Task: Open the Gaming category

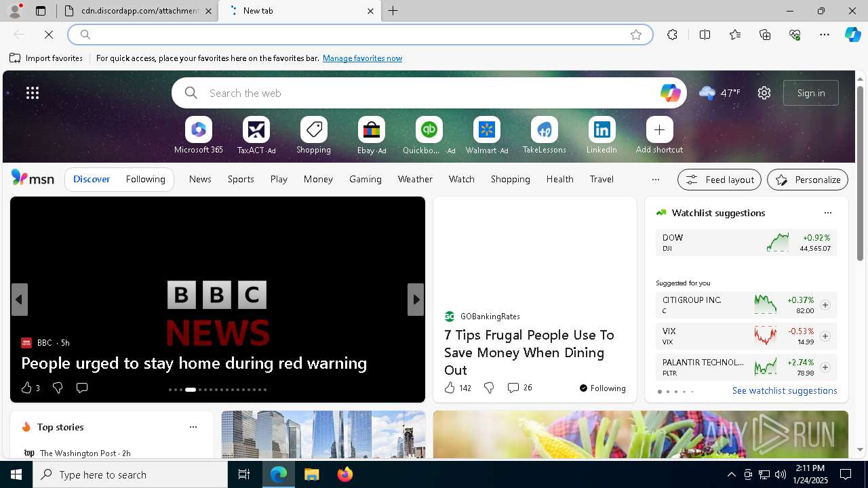Action: tap(366, 179)
